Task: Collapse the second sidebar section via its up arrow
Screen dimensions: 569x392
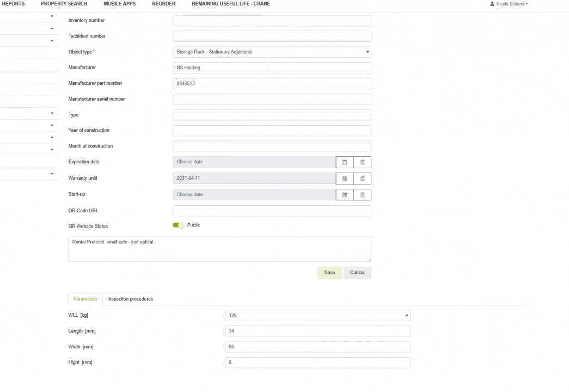Action: click(x=52, y=27)
